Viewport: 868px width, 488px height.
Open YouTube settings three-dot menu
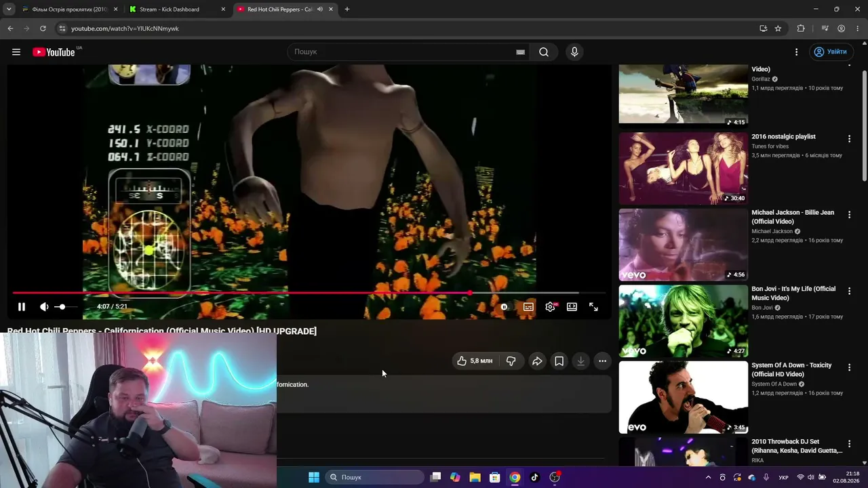[x=796, y=52]
